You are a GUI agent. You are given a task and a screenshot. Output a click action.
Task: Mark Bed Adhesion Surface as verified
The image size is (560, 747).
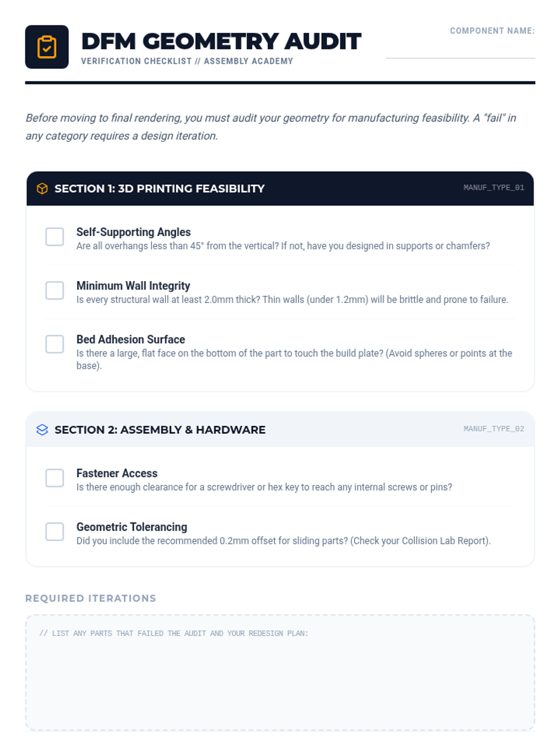tap(55, 344)
